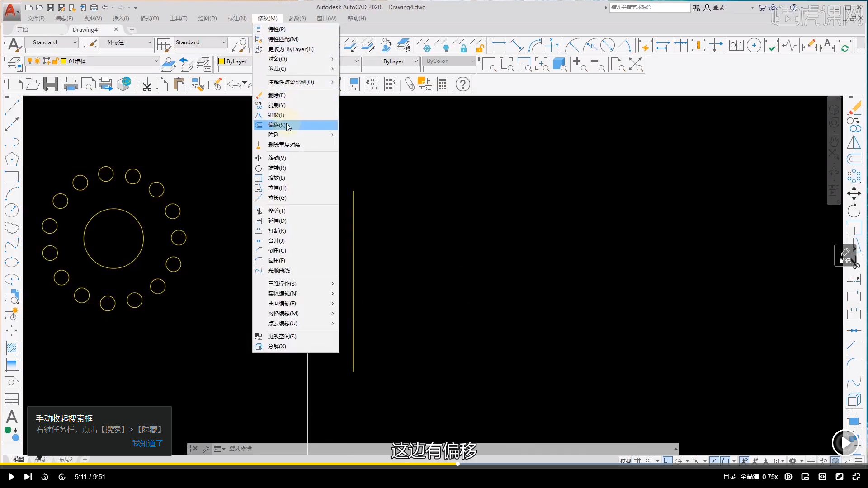Play the video with play button
This screenshot has width=868, height=488.
(x=11, y=477)
